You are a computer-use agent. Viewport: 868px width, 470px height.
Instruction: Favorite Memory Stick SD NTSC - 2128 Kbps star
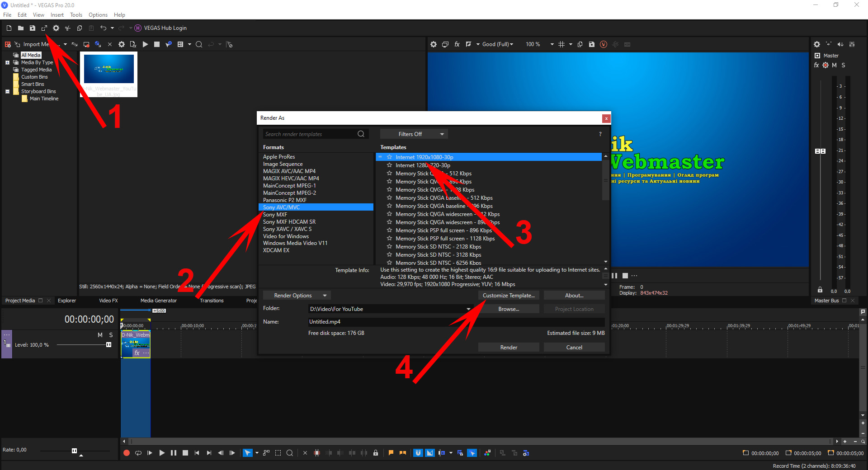[x=389, y=246]
